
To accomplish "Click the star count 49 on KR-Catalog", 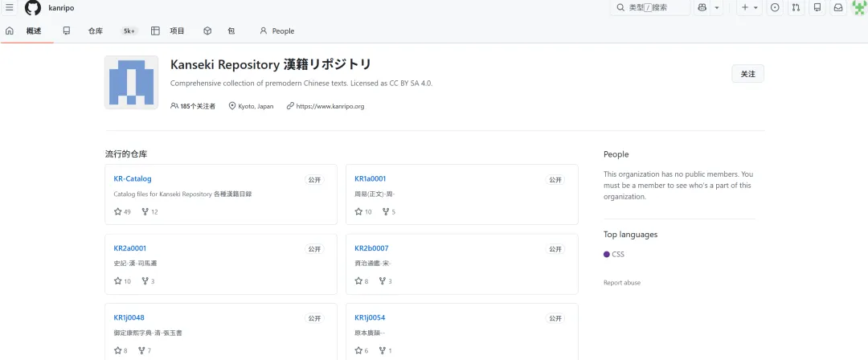I will [122, 211].
